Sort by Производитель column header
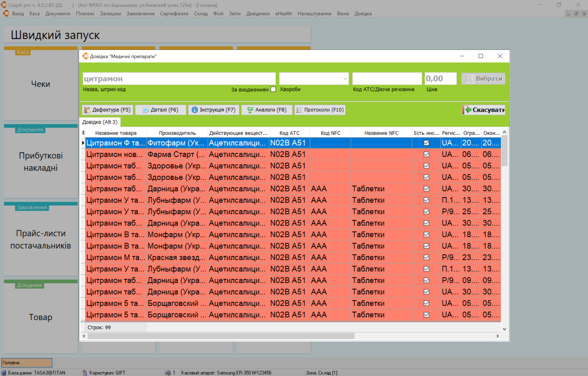This screenshot has height=376, width=588. pyautogui.click(x=177, y=133)
